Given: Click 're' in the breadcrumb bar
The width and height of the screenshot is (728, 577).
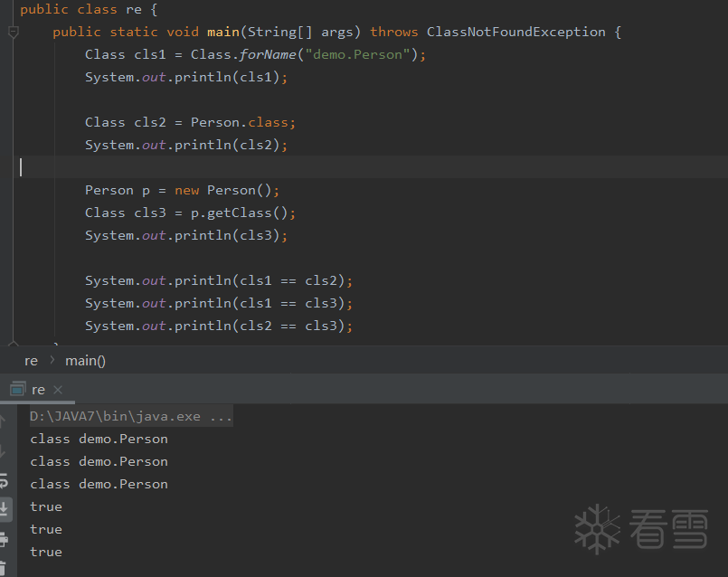Looking at the screenshot, I should [x=31, y=361].
